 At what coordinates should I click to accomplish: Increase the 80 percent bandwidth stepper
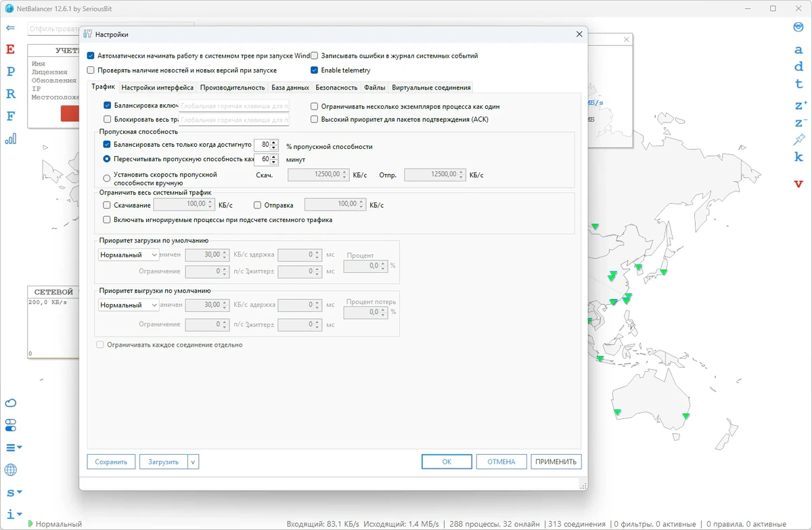274,142
